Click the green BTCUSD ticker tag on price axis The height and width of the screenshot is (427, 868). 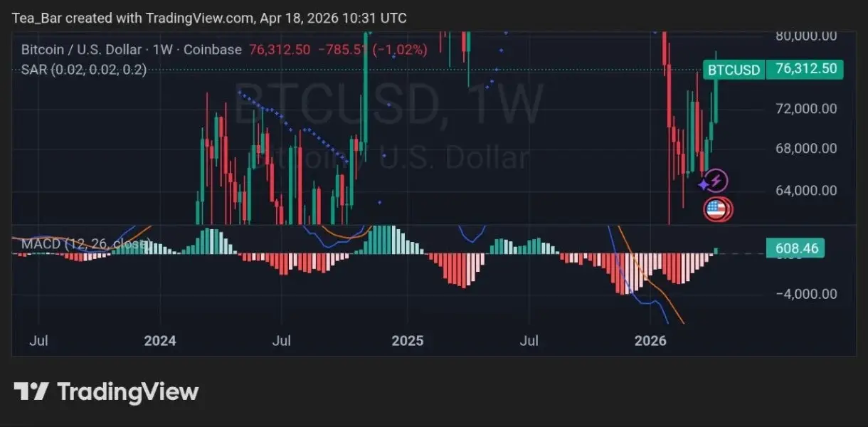[734, 70]
